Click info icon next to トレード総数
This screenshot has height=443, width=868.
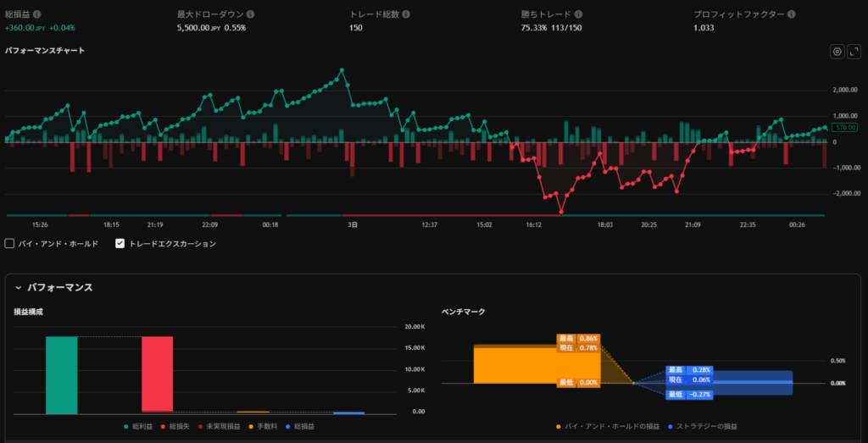(406, 14)
